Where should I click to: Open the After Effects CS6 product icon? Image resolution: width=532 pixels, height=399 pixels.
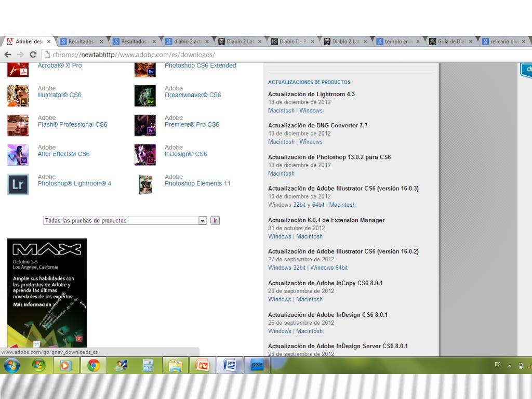point(18,155)
